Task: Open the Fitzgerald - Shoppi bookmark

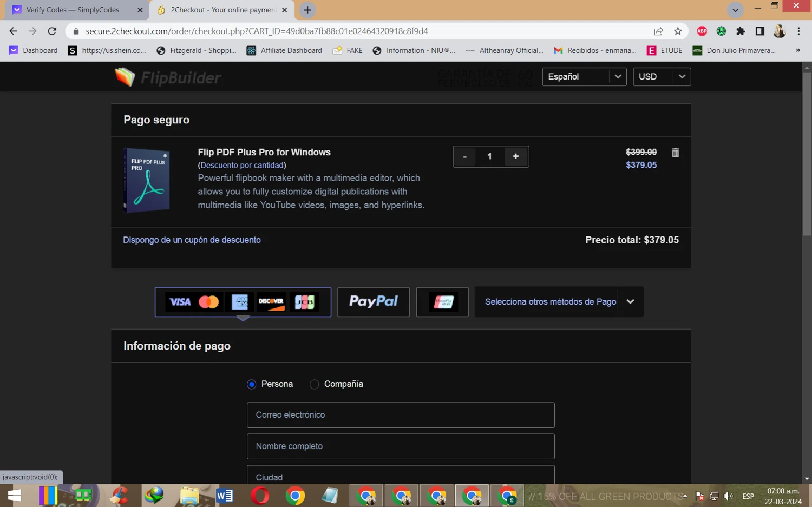Action: pyautogui.click(x=197, y=50)
